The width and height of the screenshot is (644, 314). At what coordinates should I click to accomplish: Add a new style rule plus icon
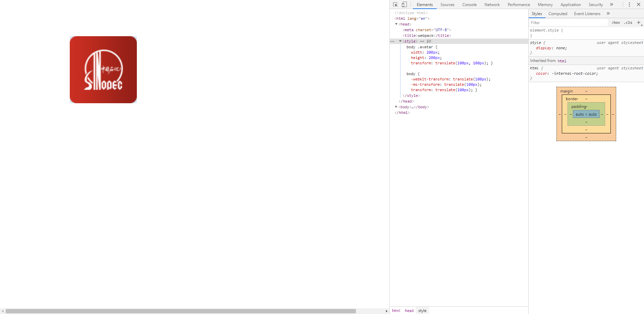[639, 23]
